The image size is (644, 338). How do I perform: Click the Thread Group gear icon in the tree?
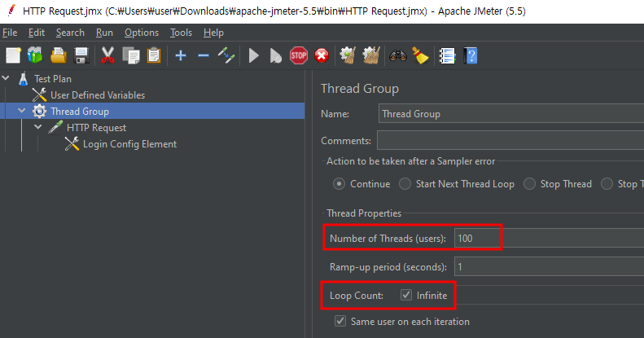39,111
